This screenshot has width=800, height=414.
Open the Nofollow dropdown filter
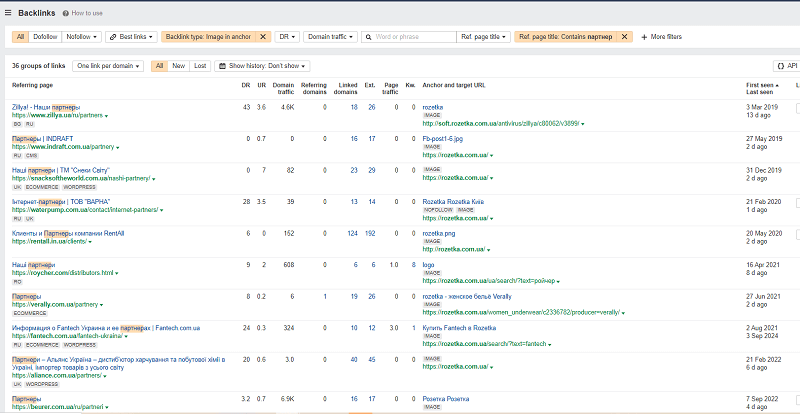click(x=81, y=37)
